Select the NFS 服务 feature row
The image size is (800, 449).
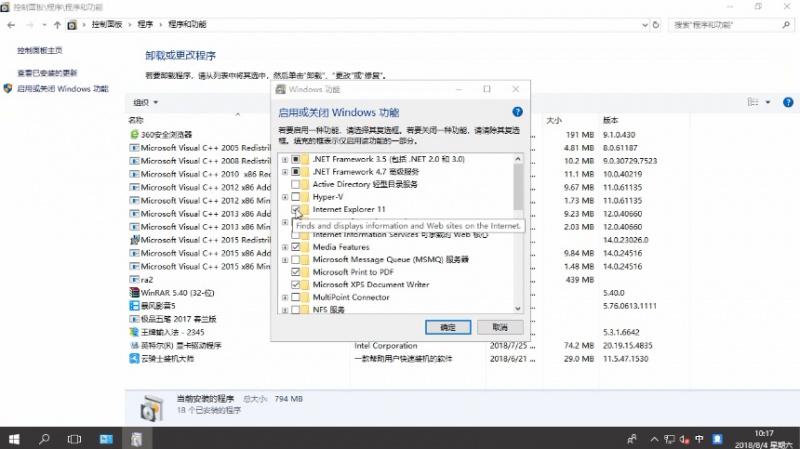(329, 309)
